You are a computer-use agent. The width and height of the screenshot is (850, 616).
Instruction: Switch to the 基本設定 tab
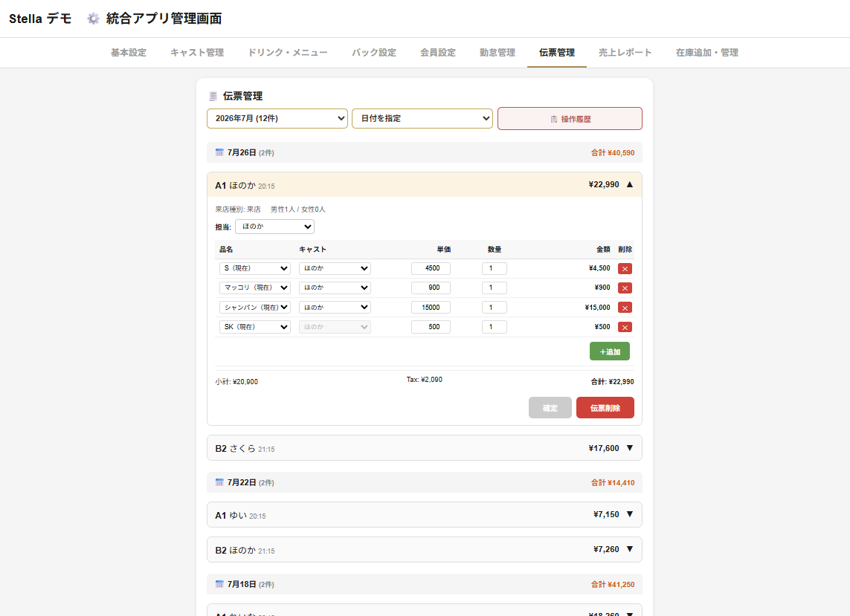coord(129,53)
